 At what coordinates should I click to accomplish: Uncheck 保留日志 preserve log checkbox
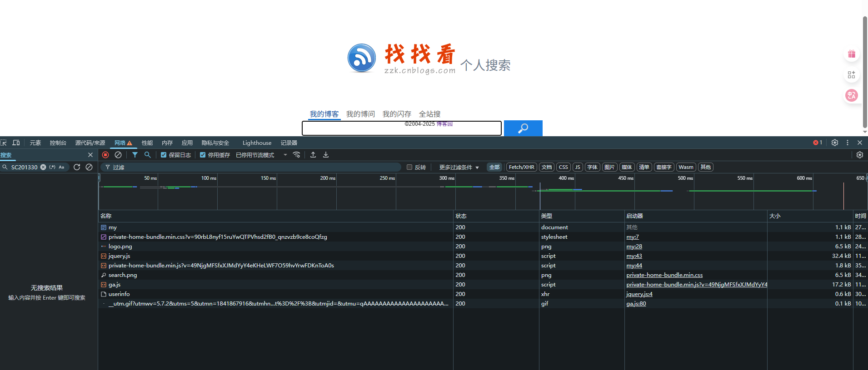164,155
